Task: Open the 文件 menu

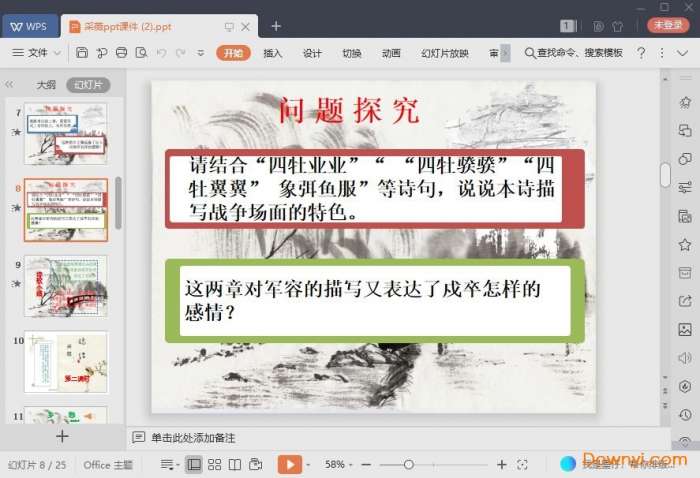Action: click(x=30, y=53)
